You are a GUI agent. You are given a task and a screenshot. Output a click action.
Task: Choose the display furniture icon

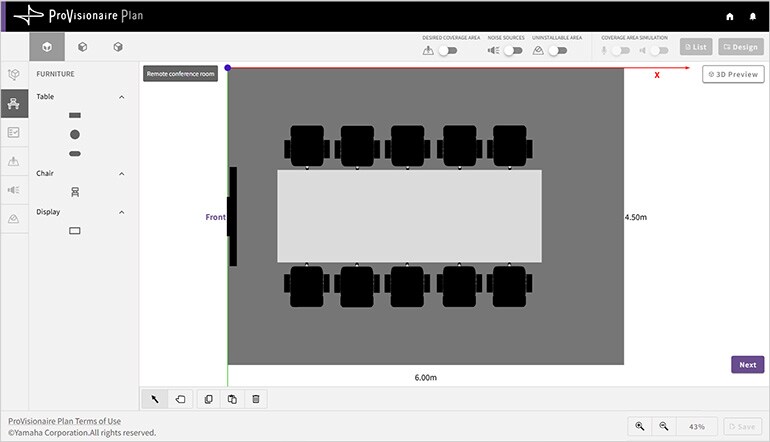(x=75, y=231)
